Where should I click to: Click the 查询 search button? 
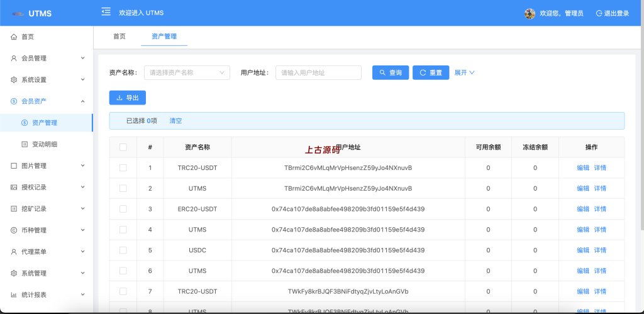391,73
